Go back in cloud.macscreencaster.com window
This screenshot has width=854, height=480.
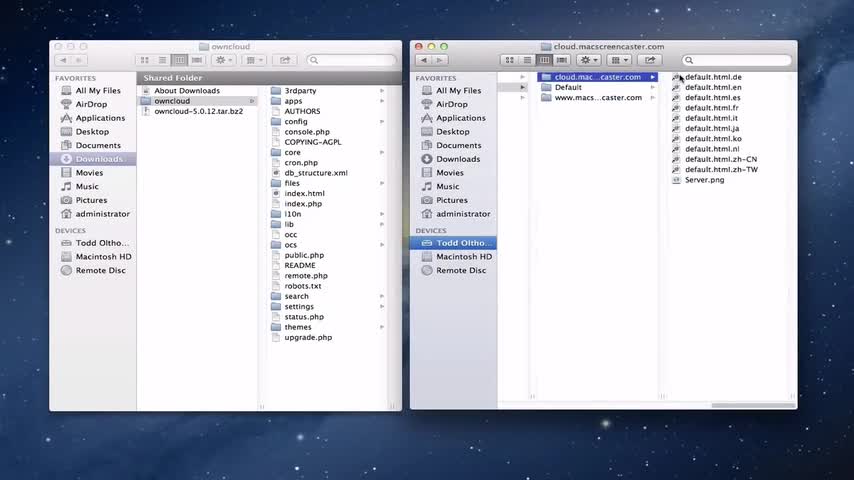click(424, 60)
